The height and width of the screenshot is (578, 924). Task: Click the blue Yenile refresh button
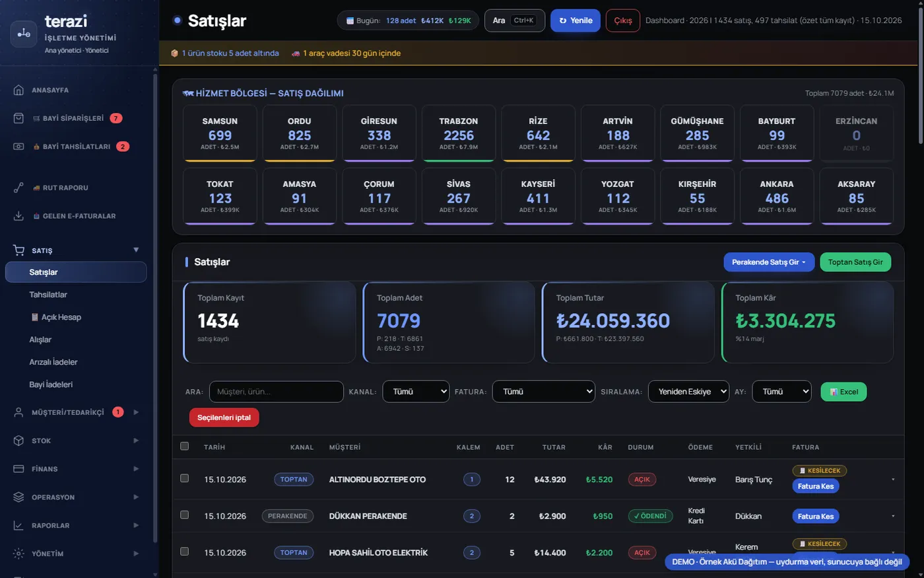(x=576, y=20)
